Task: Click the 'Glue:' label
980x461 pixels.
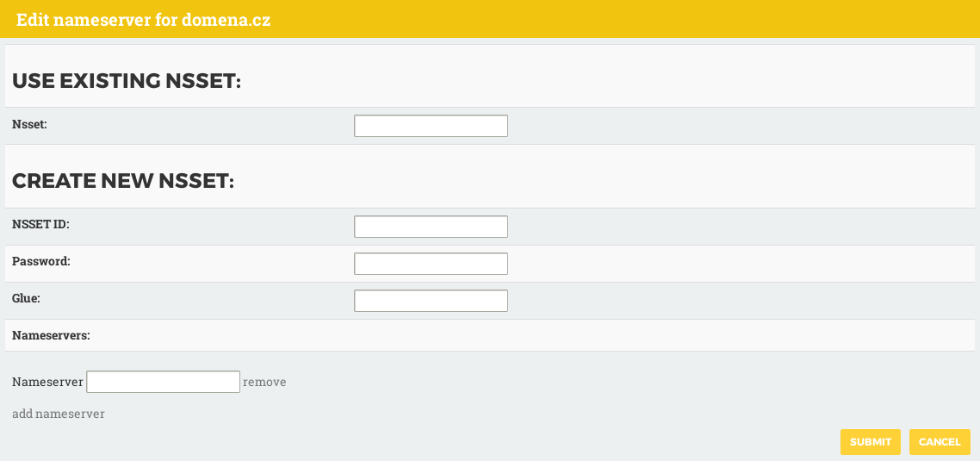Action: click(26, 298)
